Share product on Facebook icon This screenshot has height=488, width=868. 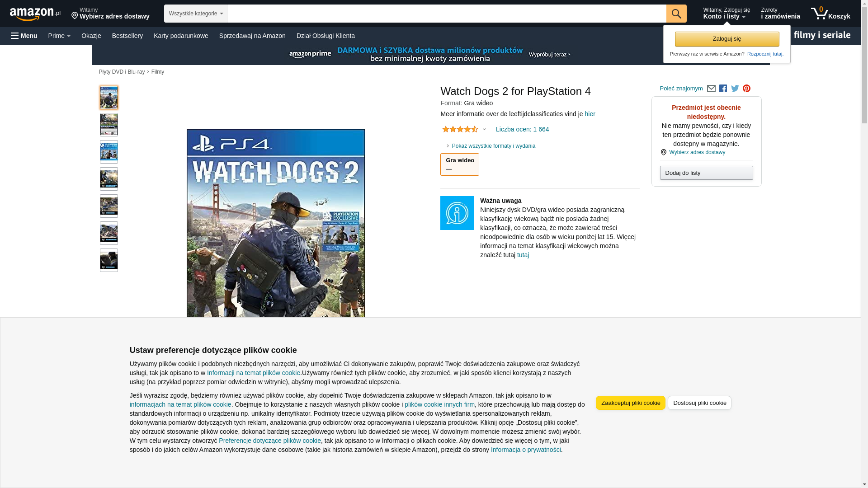tap(723, 89)
